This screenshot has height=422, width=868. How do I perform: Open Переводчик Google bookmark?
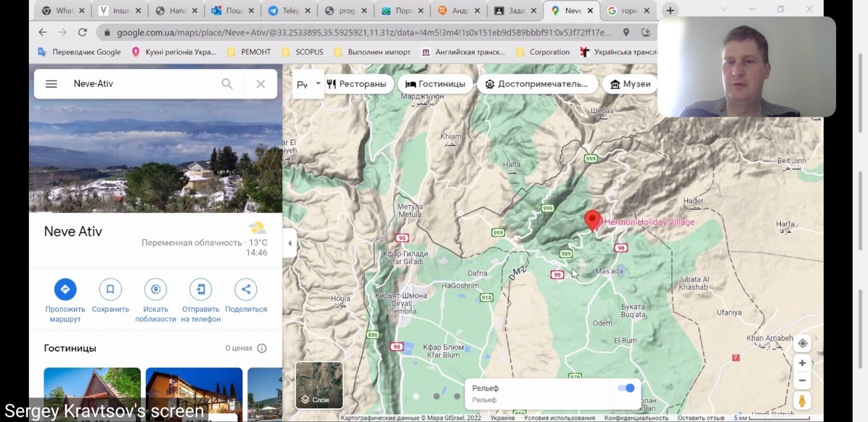[80, 52]
